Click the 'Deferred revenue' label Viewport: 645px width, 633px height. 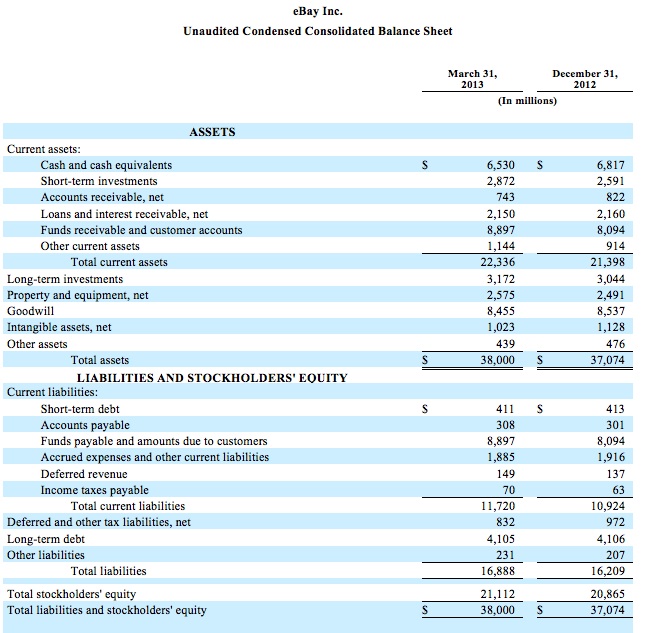click(x=84, y=474)
